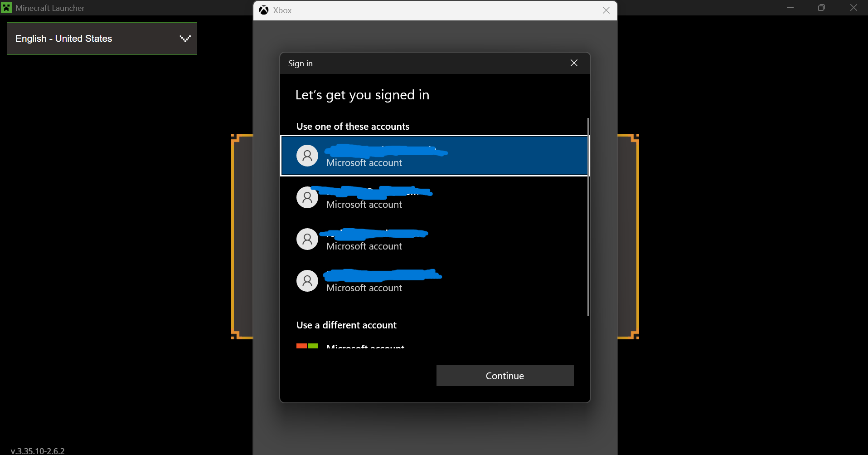
Task: Click the Microsoft logo under Use a different account
Action: (307, 346)
